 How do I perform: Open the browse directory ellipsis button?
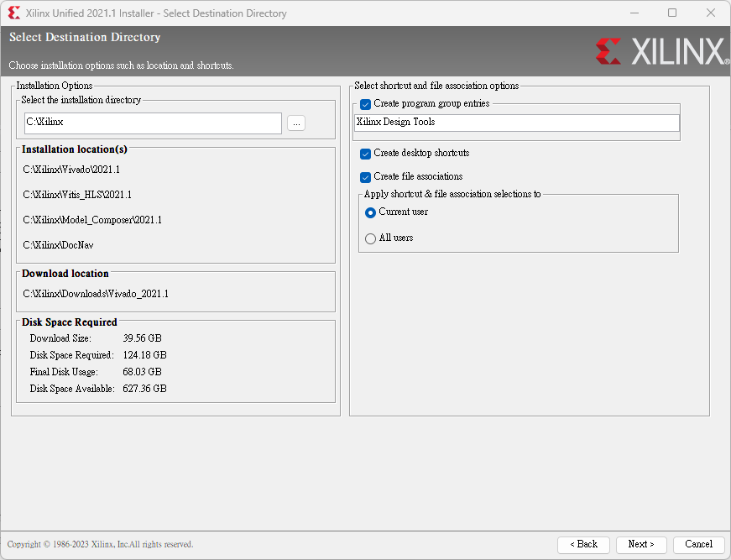point(296,123)
